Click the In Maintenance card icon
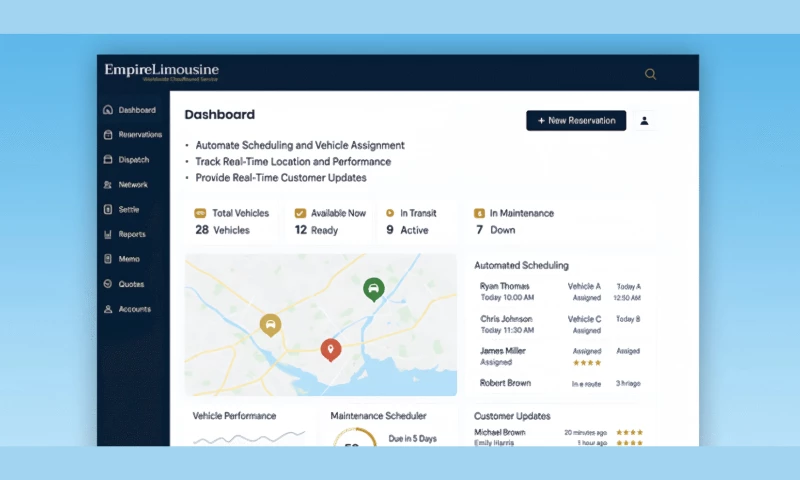Viewport: 800px width, 480px height. (479, 213)
